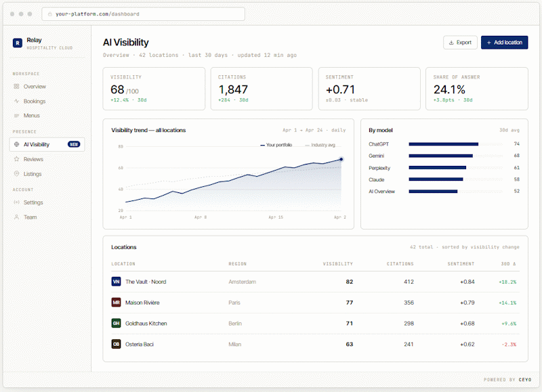Toggle Your portfolio legend entry

click(x=276, y=145)
